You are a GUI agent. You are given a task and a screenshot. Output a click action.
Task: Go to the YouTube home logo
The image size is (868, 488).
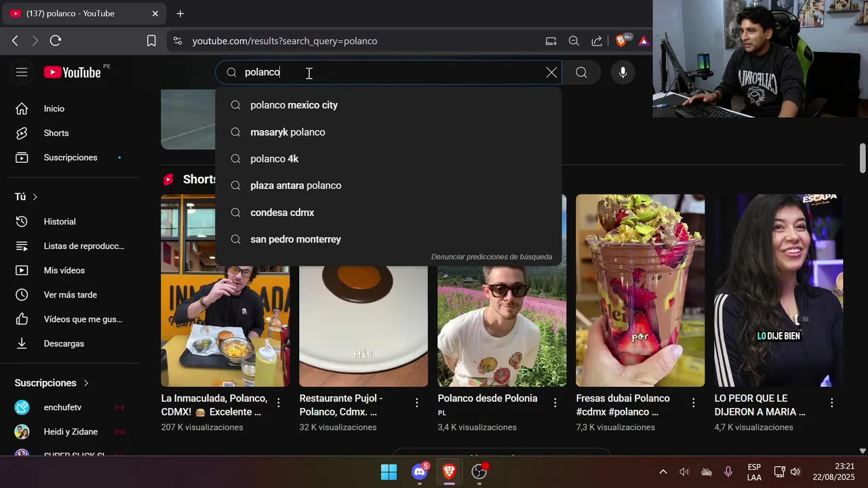[73, 72]
